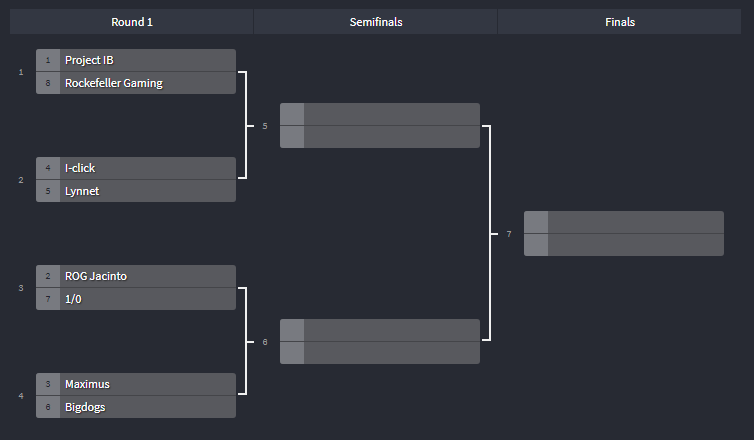
Task: Click the seed 1 badge beside Project IB
Action: [x=48, y=60]
